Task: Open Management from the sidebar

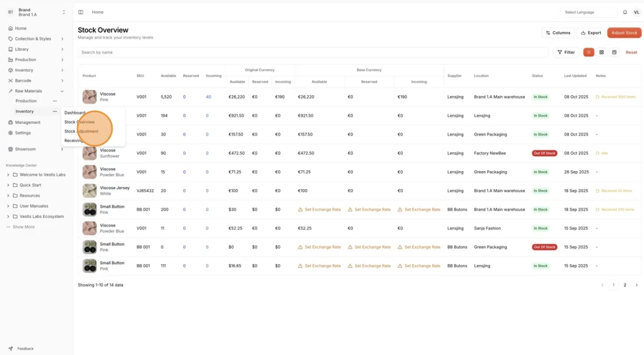Action: tap(27, 122)
